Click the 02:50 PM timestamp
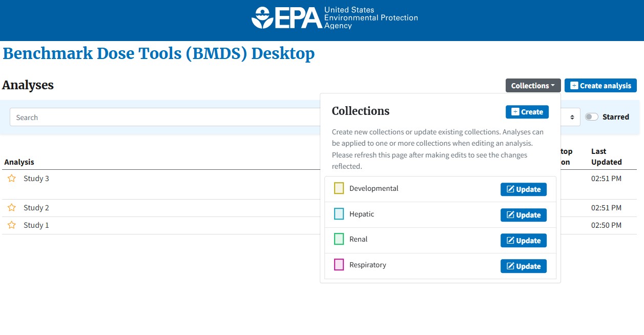This screenshot has width=644, height=335. 606,225
